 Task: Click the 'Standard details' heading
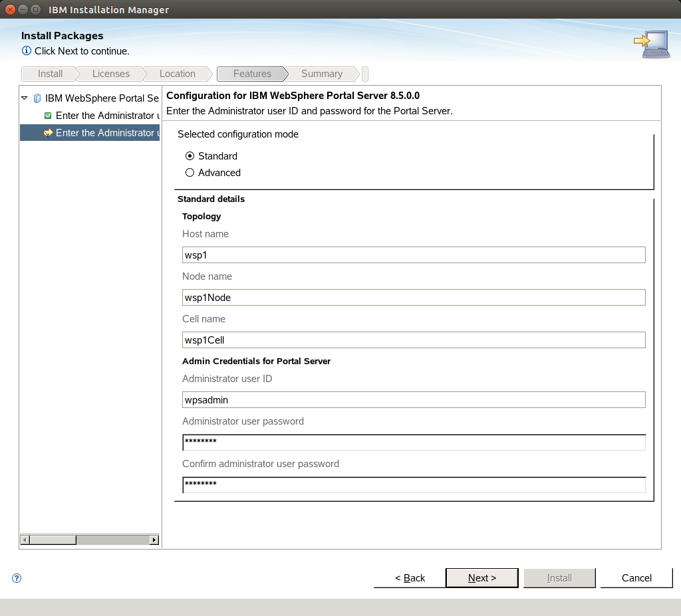pyautogui.click(x=211, y=199)
